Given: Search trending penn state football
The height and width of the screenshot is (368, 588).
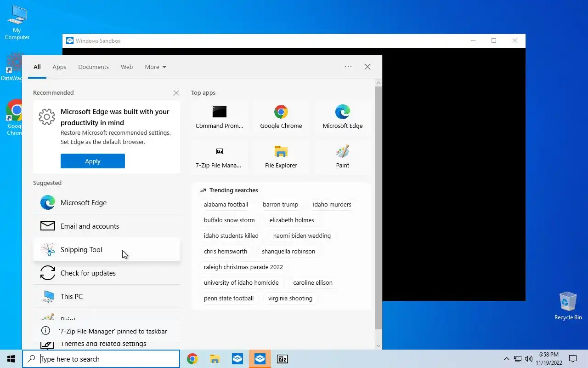Looking at the screenshot, I should point(229,298).
